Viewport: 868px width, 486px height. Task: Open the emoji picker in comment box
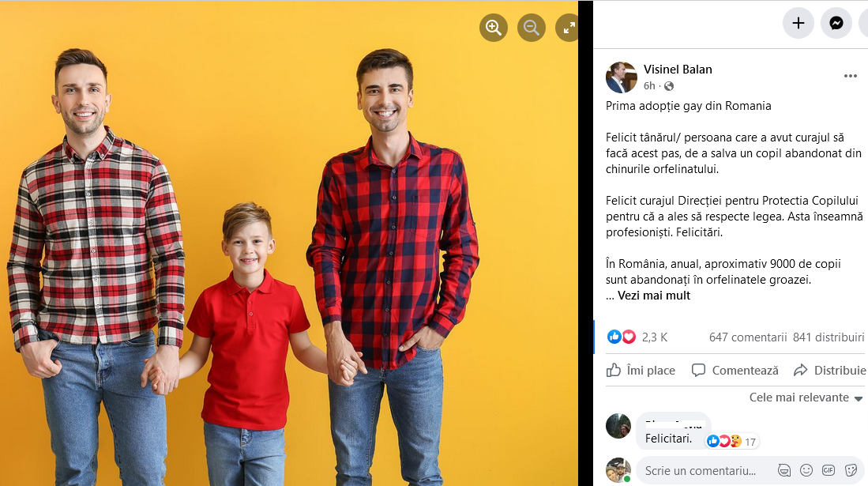coord(806,470)
